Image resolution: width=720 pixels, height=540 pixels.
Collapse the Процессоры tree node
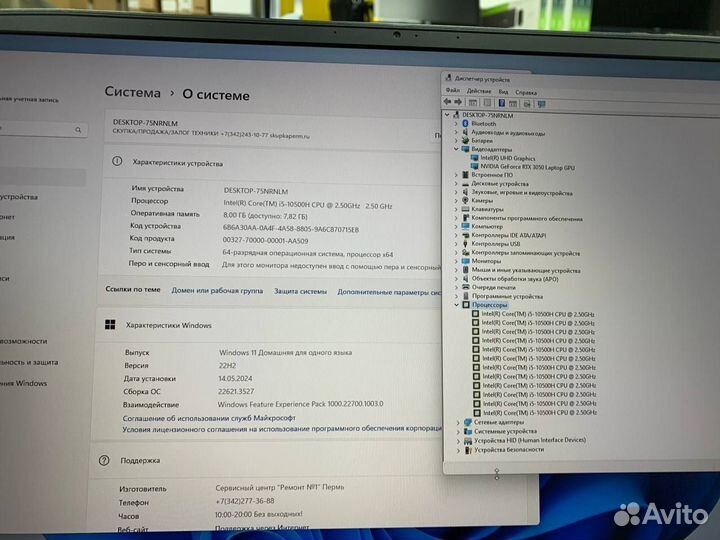click(x=457, y=305)
